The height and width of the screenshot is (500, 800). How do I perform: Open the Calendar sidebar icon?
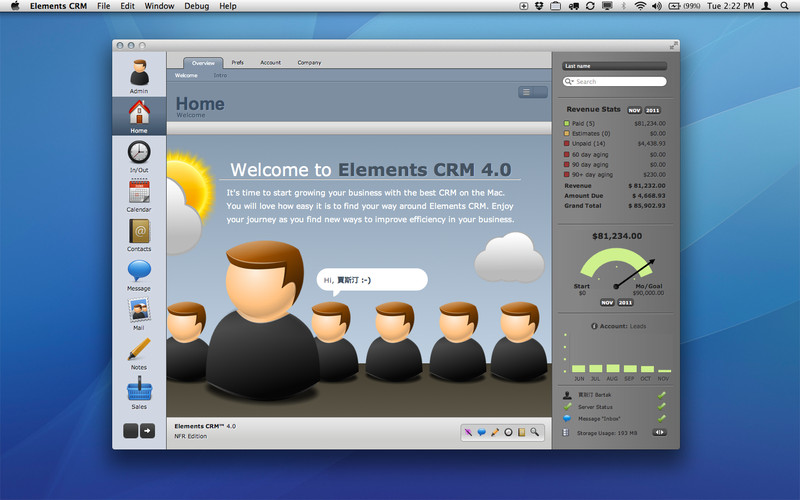[x=139, y=191]
